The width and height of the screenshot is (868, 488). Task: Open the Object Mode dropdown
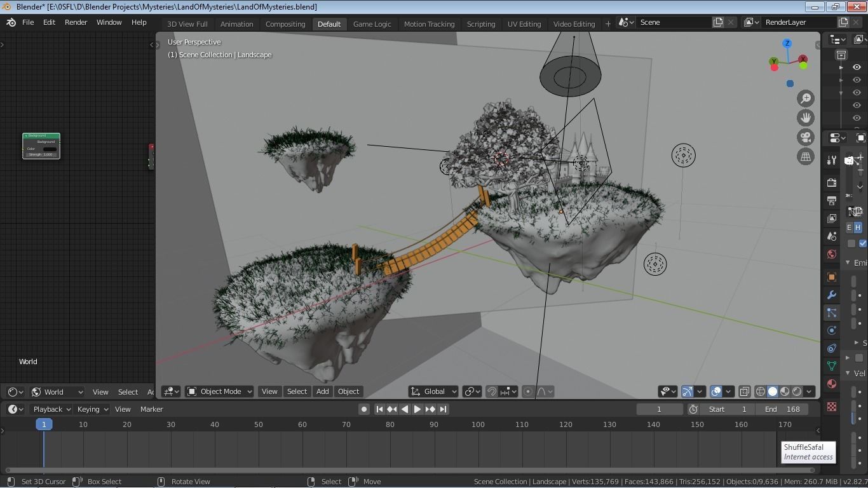(219, 391)
